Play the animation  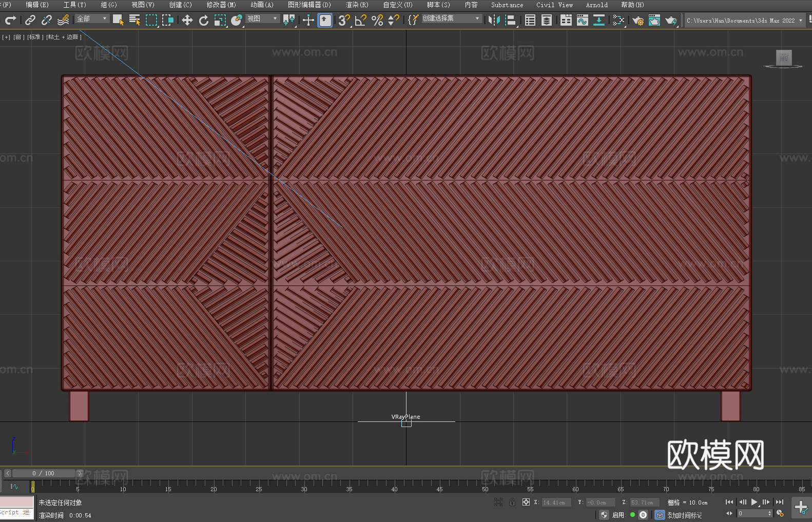[755, 502]
